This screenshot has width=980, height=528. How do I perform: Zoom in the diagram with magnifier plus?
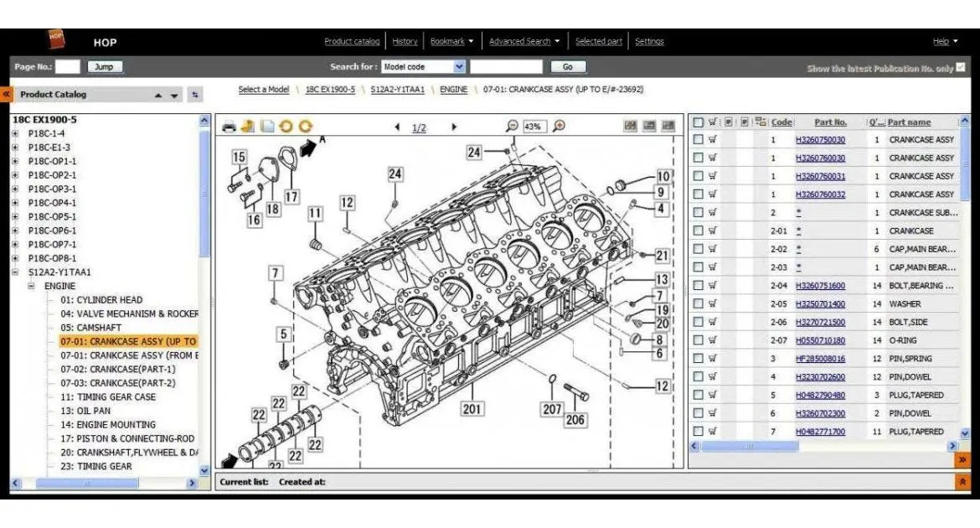coord(560,126)
